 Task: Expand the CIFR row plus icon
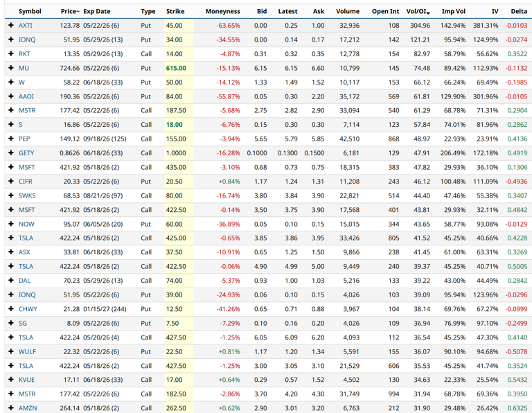point(11,182)
